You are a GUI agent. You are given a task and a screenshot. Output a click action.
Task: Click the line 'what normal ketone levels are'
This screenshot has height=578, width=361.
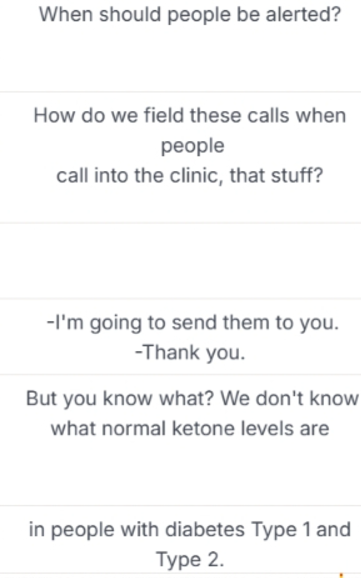tap(190, 429)
